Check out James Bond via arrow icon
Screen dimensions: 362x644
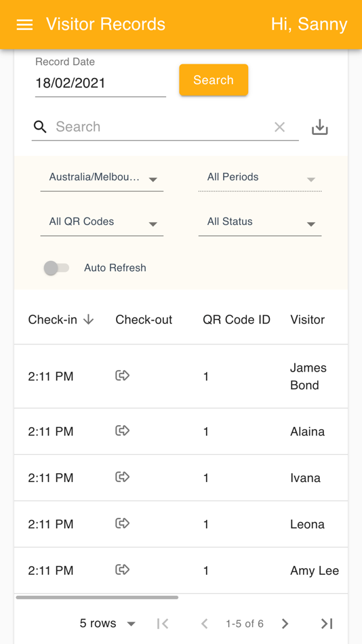122,375
